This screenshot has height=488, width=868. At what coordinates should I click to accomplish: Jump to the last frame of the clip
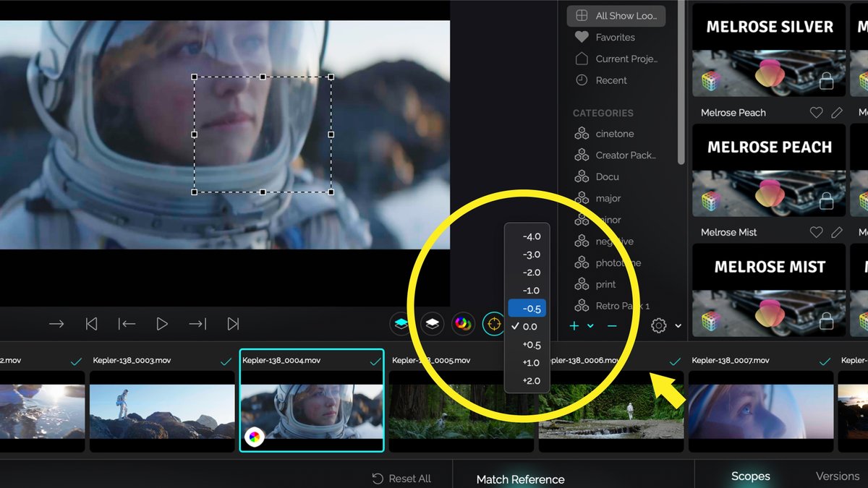233,324
